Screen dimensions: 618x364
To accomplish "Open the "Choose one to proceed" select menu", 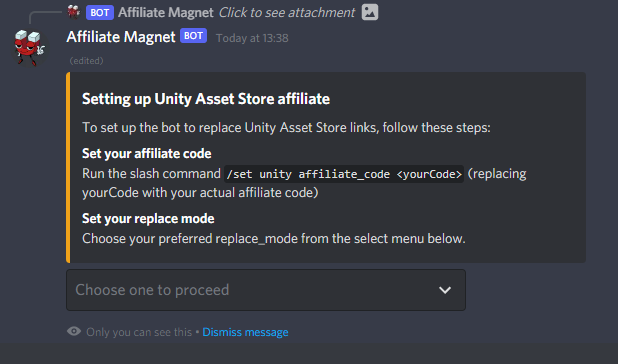I will [x=266, y=290].
